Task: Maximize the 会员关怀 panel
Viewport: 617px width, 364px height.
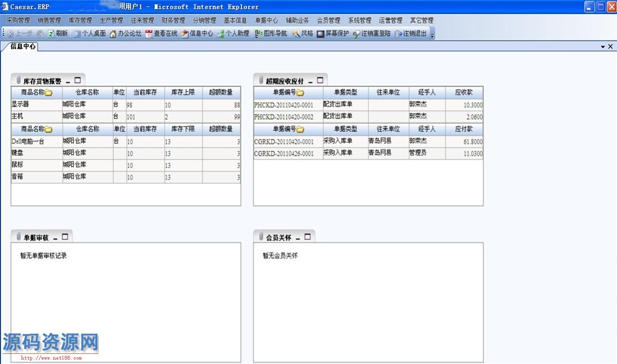Action: [308, 237]
